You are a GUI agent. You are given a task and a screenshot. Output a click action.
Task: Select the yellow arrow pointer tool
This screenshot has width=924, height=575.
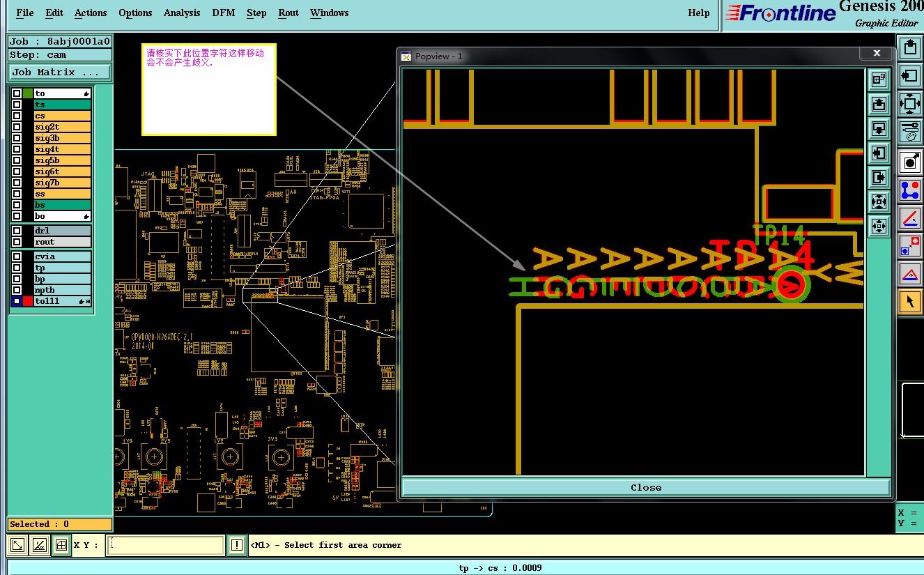pos(909,302)
